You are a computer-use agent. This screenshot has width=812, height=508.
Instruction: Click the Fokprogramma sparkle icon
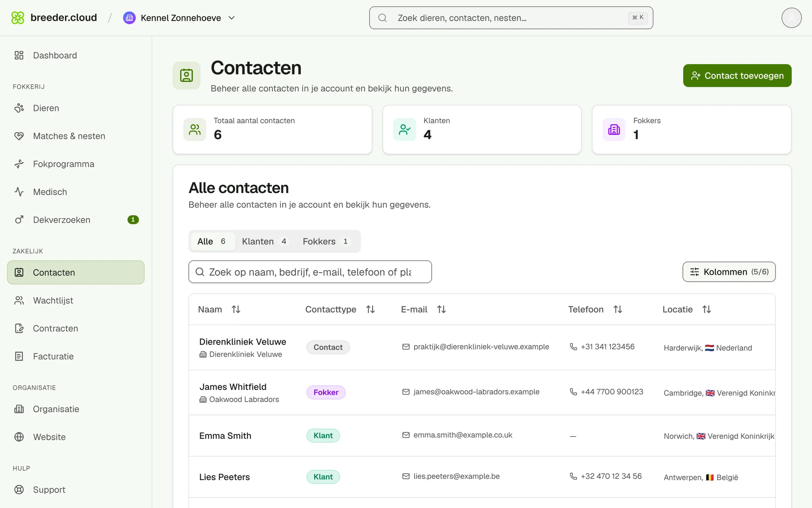coord(19,164)
